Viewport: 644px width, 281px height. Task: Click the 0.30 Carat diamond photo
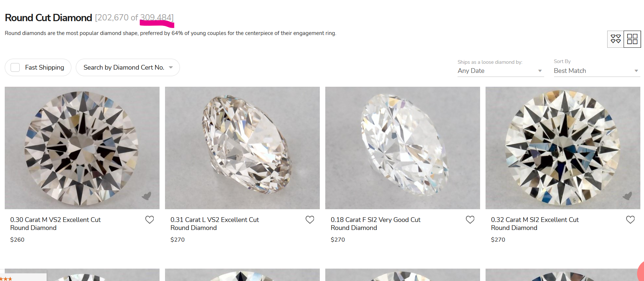coord(82,148)
